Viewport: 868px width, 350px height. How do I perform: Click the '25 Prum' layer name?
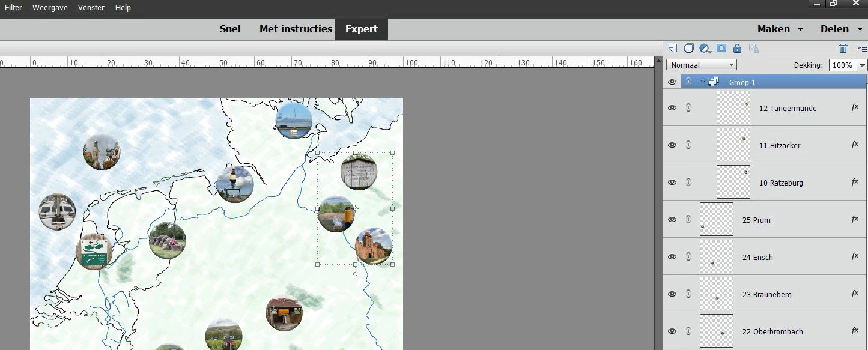click(x=756, y=220)
